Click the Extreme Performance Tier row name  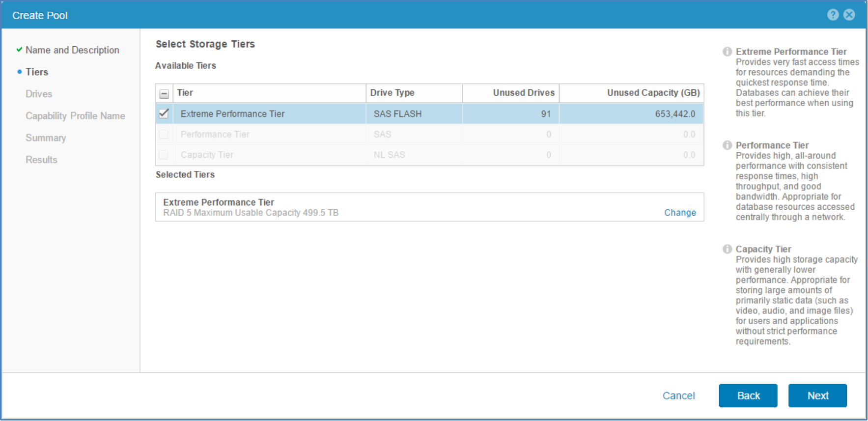pos(232,114)
